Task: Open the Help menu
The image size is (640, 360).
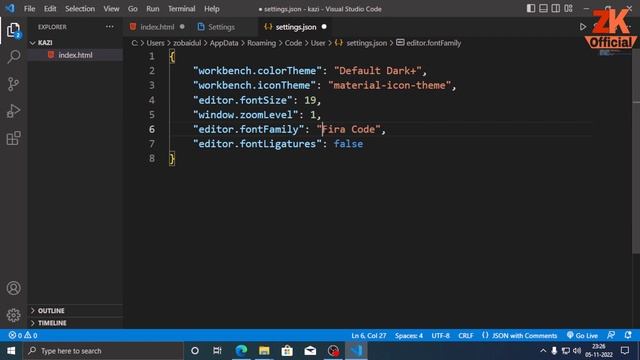Action: pos(211,9)
